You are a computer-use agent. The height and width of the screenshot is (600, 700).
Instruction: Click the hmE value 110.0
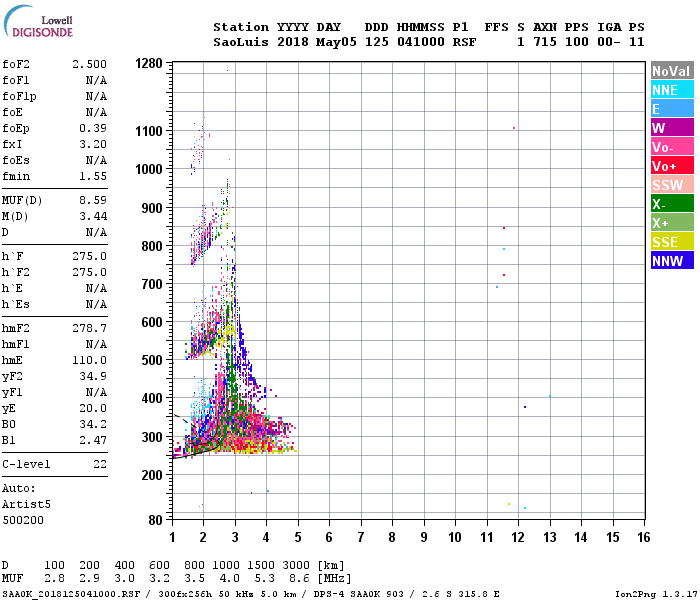[90, 360]
